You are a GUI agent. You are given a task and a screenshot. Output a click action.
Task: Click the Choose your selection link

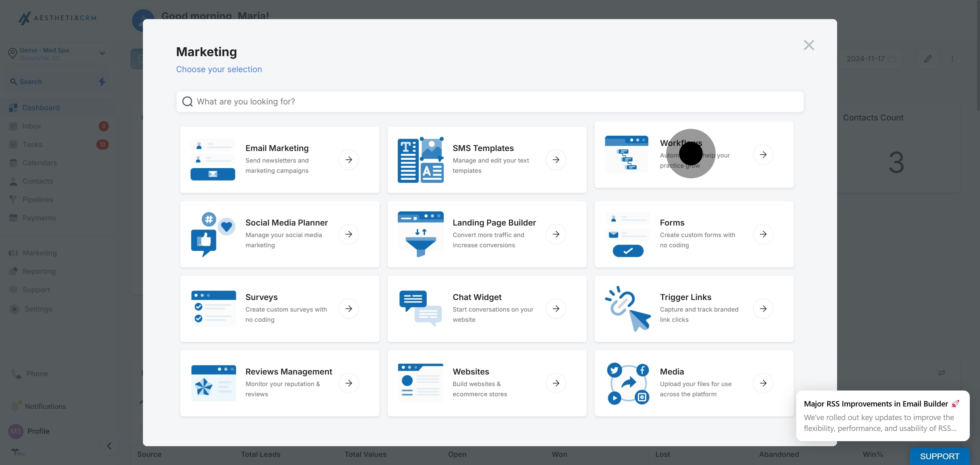tap(219, 69)
